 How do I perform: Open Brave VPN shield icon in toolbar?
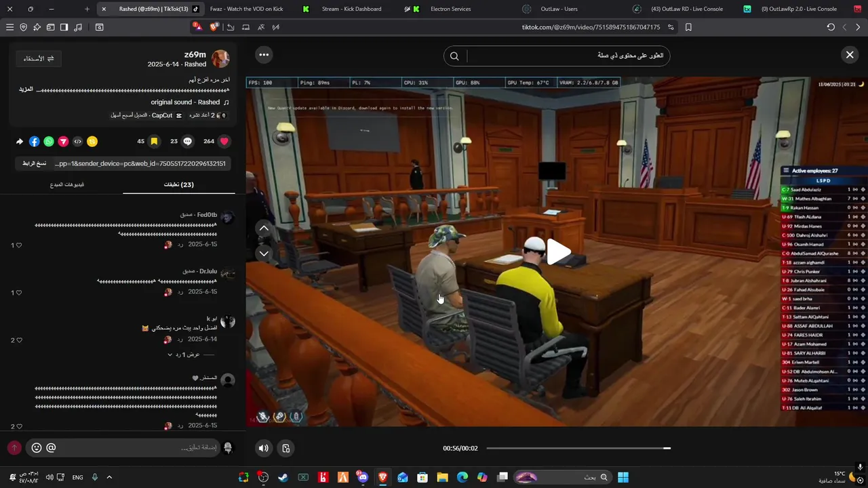24,27
